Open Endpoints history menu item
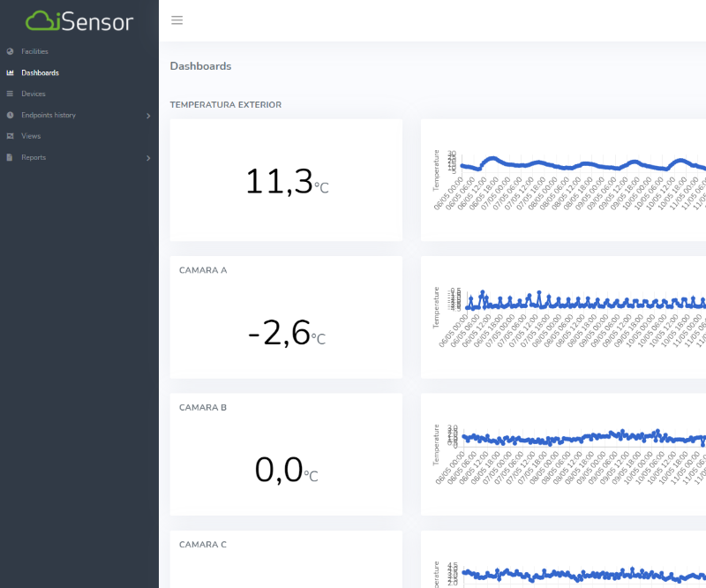706x588 pixels. point(49,115)
